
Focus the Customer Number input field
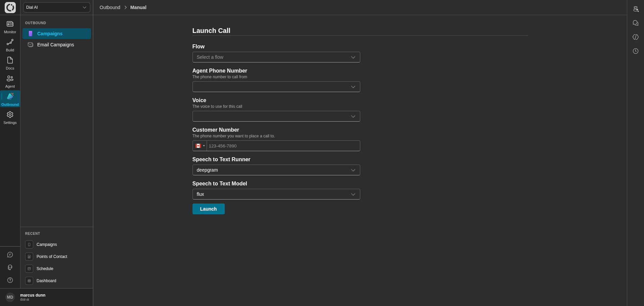(x=283, y=146)
